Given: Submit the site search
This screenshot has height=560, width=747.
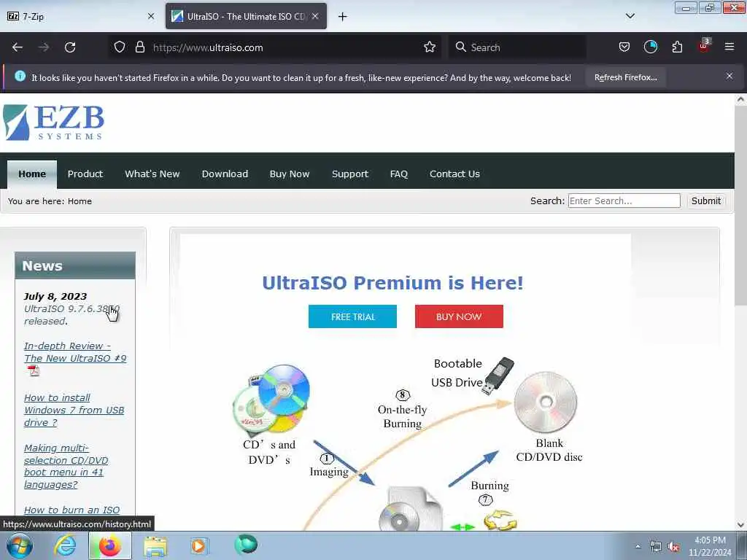Looking at the screenshot, I should (x=705, y=201).
